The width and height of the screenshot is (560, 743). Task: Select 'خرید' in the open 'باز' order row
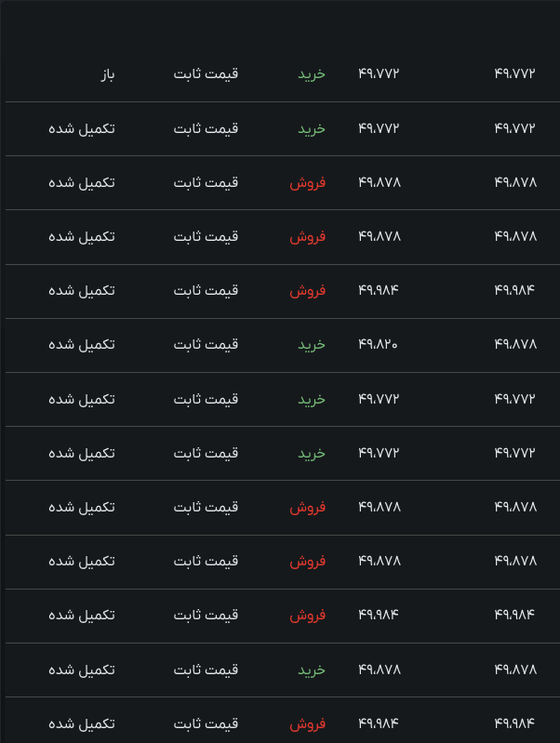click(x=312, y=74)
